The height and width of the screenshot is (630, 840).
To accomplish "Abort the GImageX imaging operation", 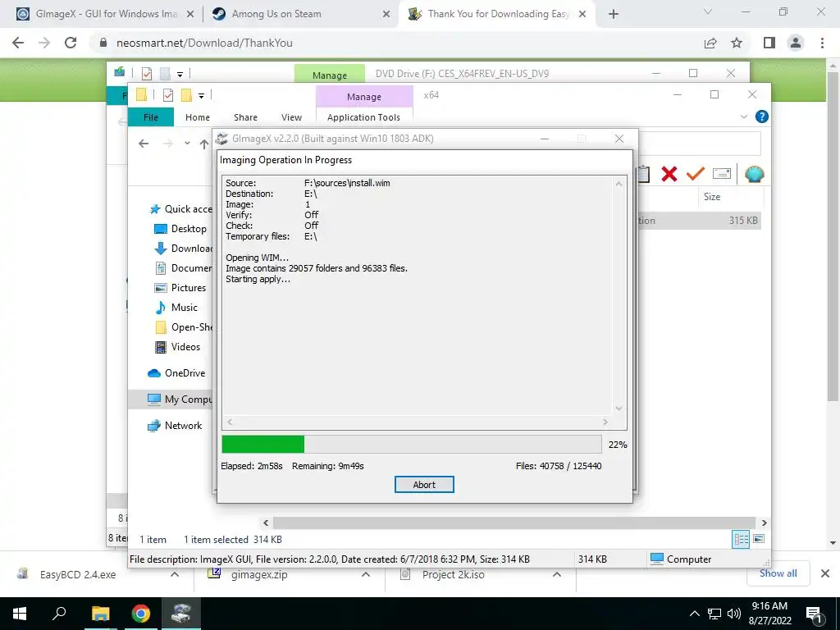I will 424,484.
